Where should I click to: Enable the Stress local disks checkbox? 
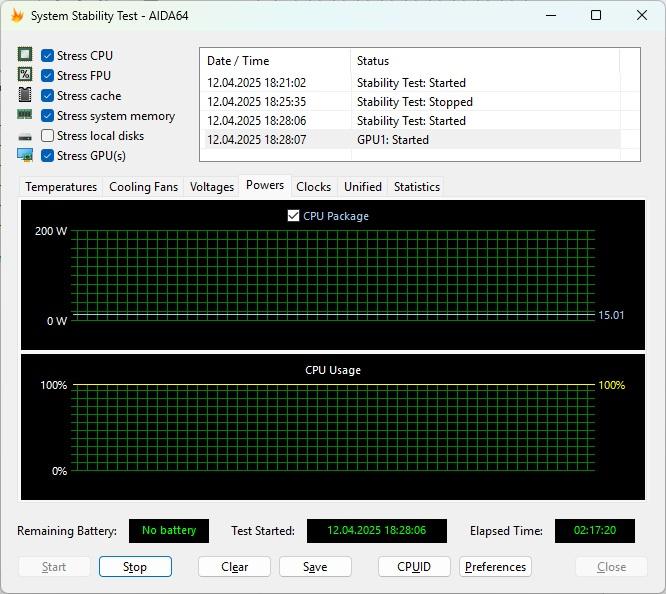[x=48, y=136]
